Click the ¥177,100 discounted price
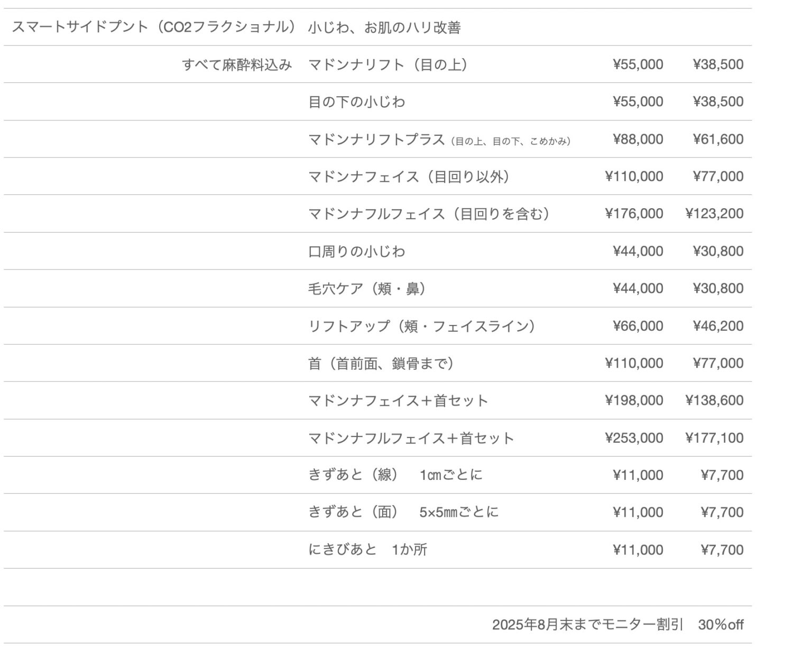Screen dimensions: 812x650 pyautogui.click(x=714, y=438)
